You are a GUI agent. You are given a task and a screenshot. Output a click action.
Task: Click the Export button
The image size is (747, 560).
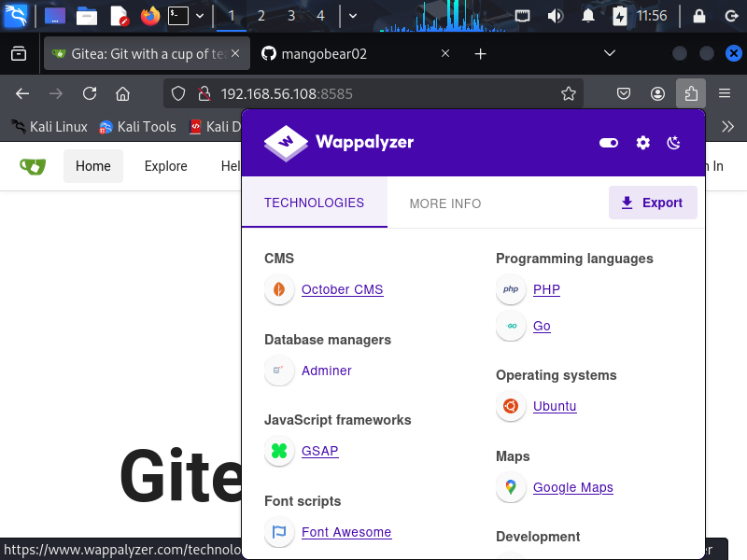pos(653,203)
